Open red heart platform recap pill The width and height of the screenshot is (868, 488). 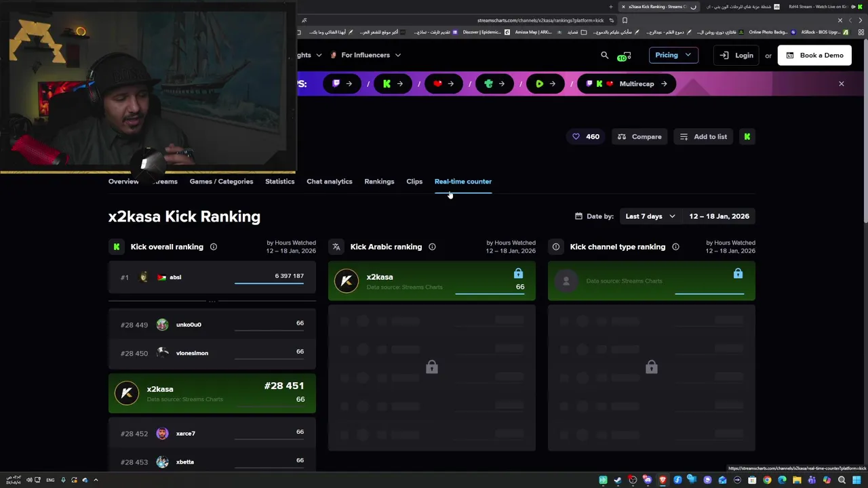(x=444, y=84)
